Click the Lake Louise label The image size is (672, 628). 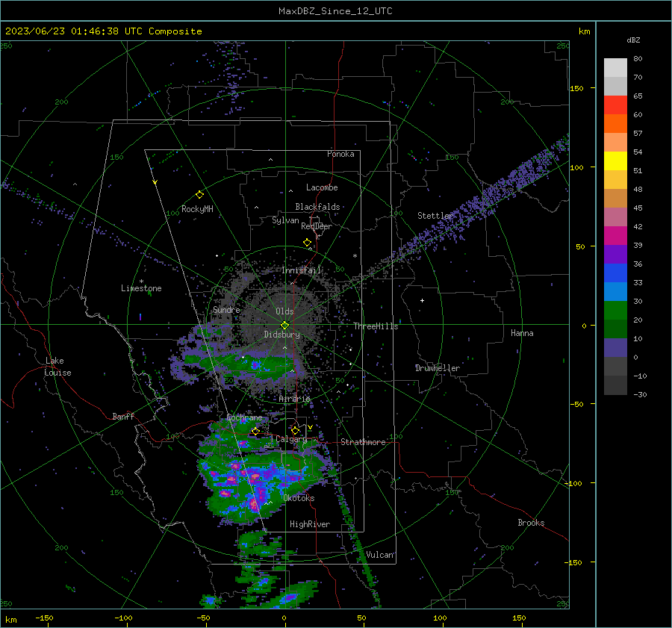pyautogui.click(x=57, y=367)
